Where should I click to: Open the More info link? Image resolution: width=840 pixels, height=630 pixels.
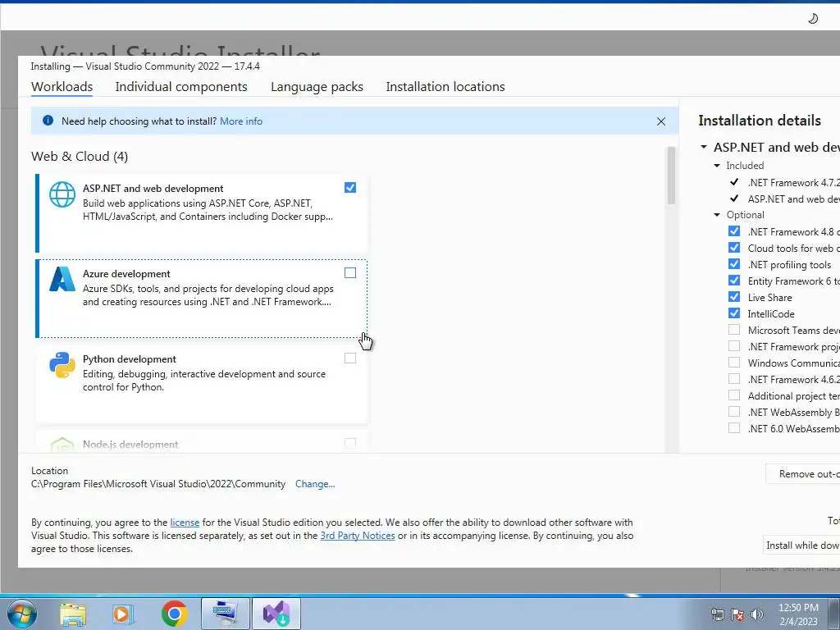(241, 121)
